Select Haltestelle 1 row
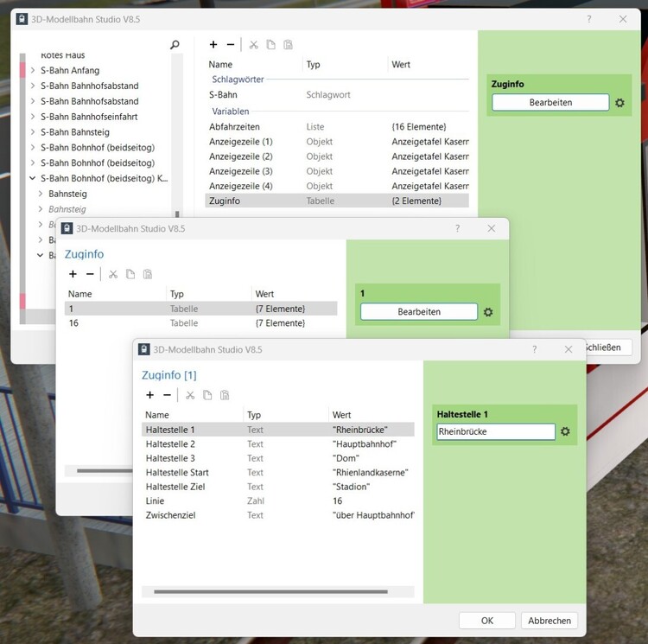 click(277, 430)
